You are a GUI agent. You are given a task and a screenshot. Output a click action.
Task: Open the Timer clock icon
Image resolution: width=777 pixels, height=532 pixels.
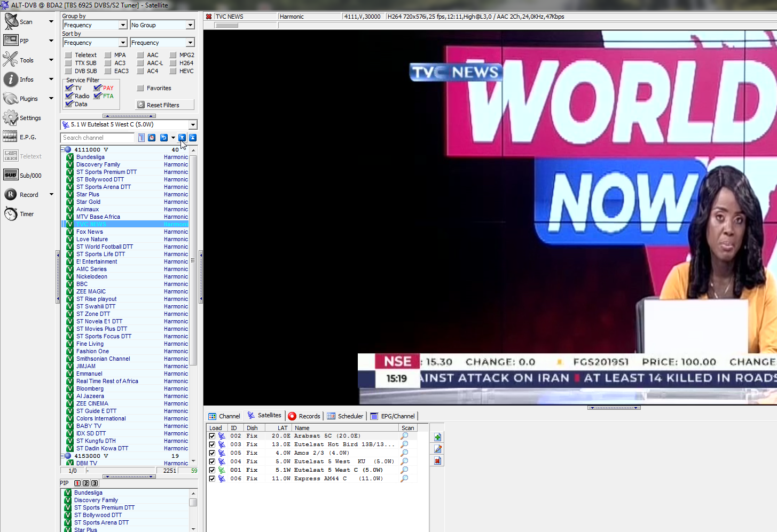tap(11, 213)
